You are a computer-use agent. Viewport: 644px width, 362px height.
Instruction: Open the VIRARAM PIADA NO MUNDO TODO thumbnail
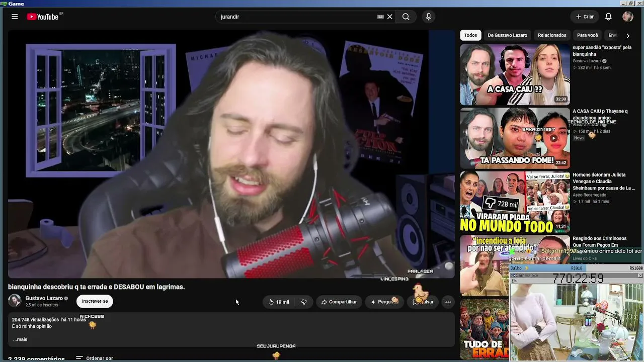click(x=515, y=202)
